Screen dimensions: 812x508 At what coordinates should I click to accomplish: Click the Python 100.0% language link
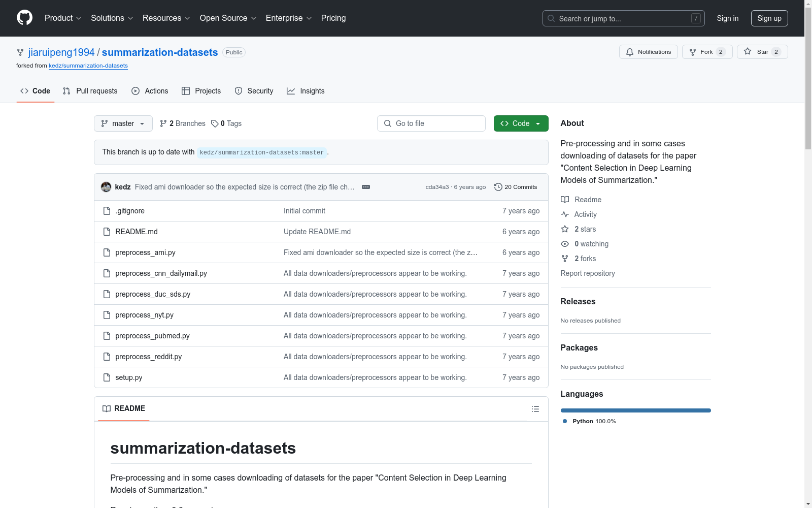tap(589, 421)
